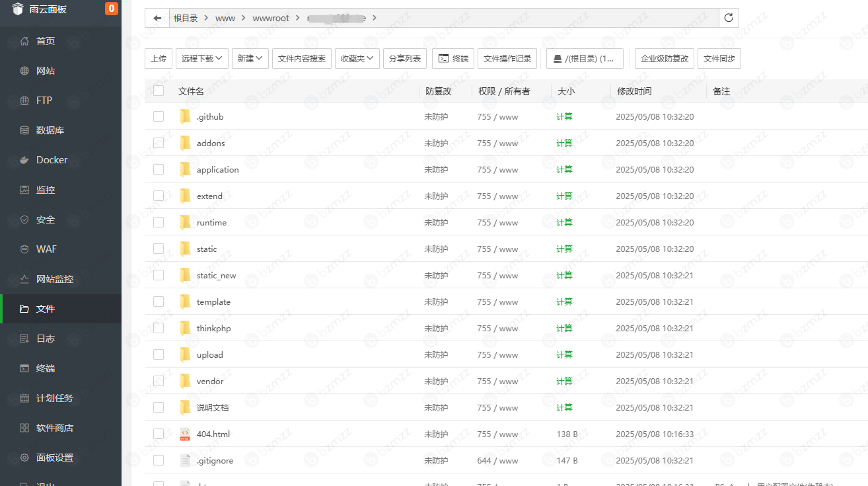Screen dimensions: 868x486
Task: Open the 终端 toolbar button
Action: [x=453, y=58]
